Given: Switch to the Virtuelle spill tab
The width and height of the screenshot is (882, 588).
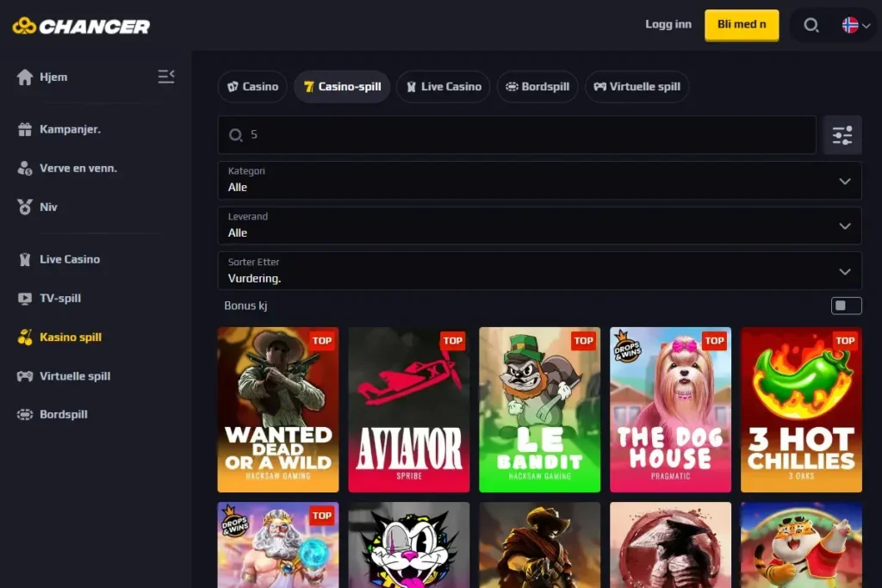Looking at the screenshot, I should point(637,87).
